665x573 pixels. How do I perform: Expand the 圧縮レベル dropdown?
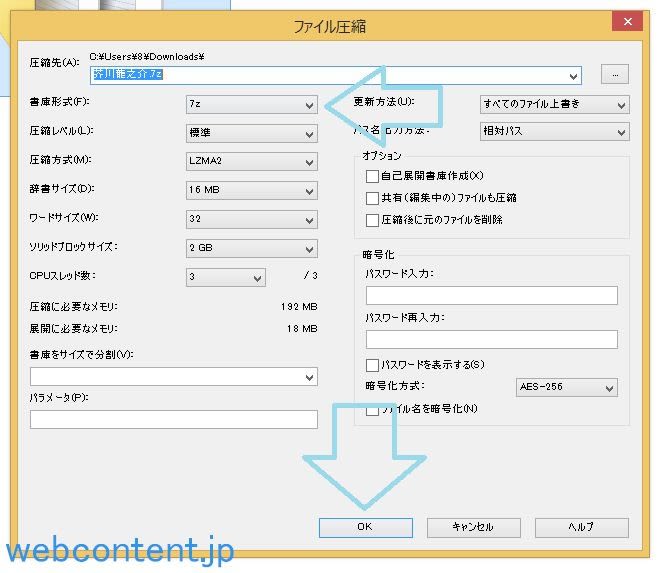(x=251, y=133)
